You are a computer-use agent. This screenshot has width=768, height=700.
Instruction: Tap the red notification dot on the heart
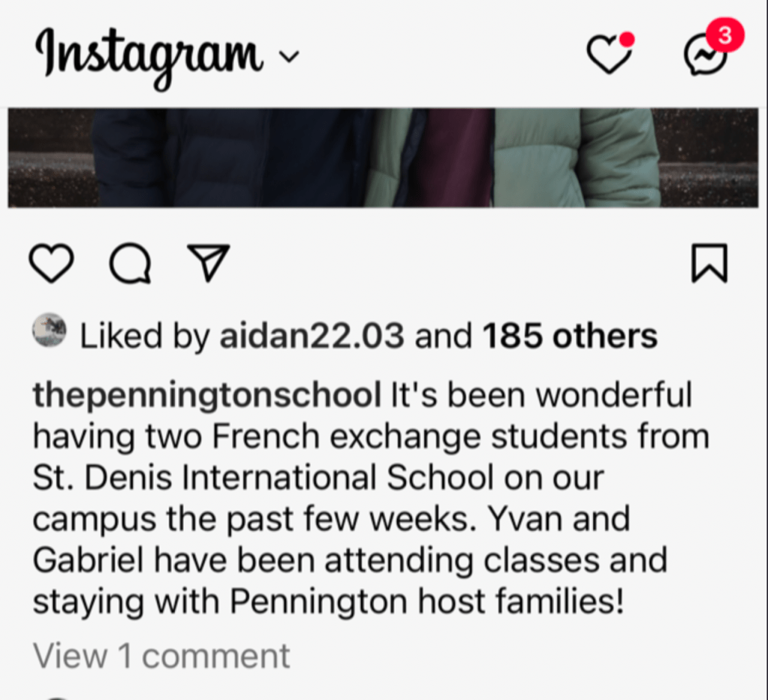(626, 39)
